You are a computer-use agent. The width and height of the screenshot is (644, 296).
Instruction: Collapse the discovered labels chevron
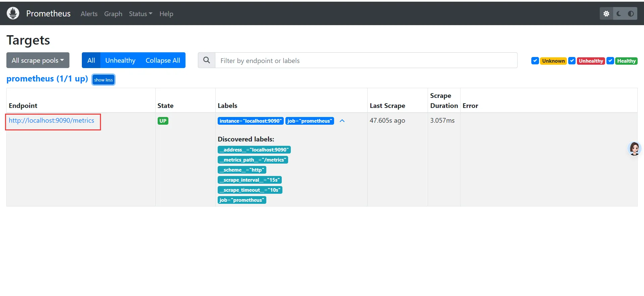(x=342, y=121)
